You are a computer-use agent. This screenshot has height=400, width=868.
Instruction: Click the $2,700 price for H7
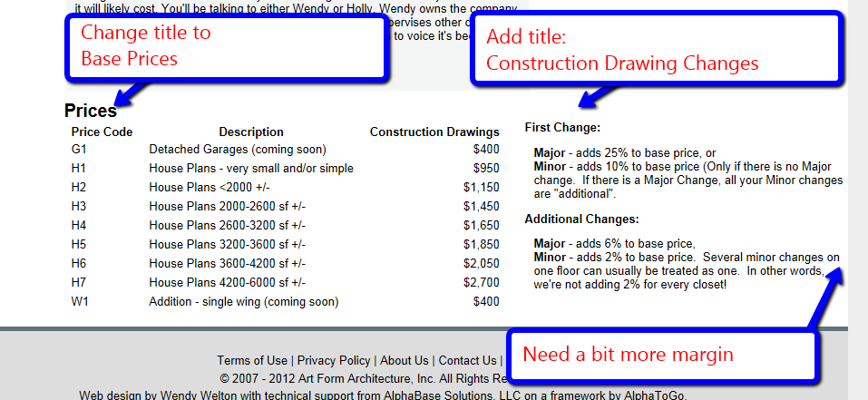click(481, 282)
